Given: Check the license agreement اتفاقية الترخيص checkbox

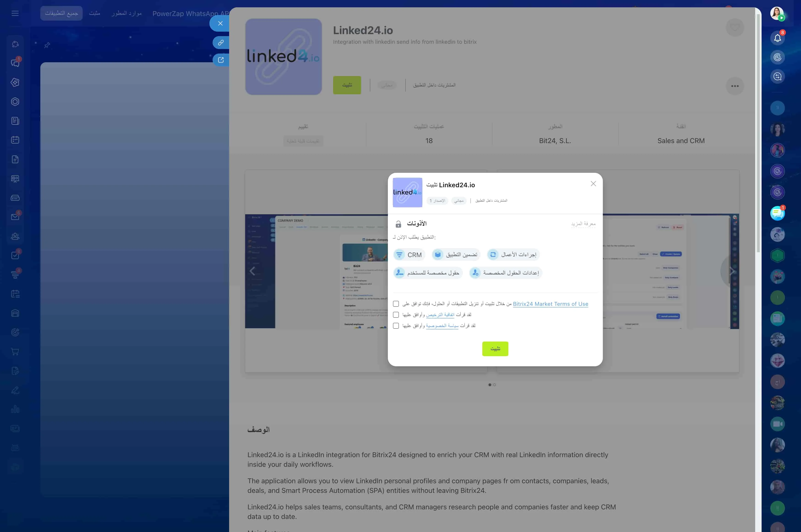Looking at the screenshot, I should click(x=396, y=315).
